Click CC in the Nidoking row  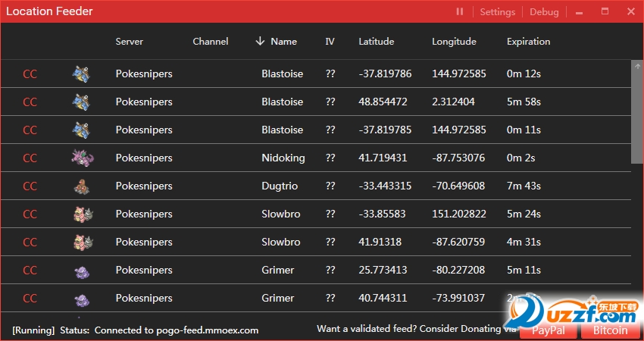[x=30, y=158]
